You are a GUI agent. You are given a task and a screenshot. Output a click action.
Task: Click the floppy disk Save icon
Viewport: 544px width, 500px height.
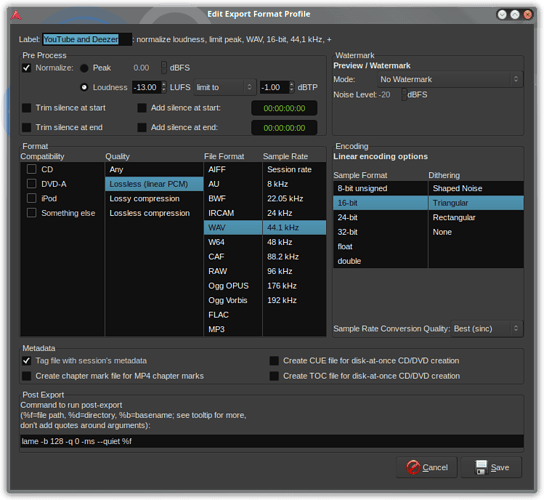coord(481,467)
